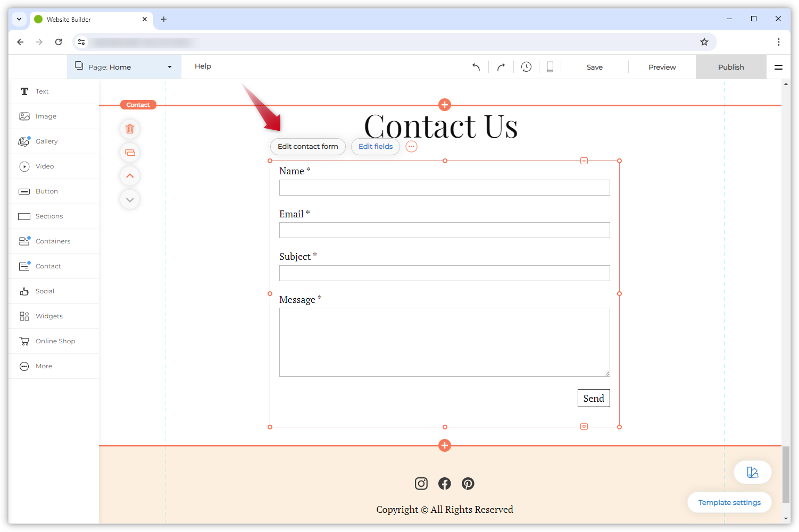799x532 pixels.
Task: Open the design styles floating button
Action: [752, 472]
